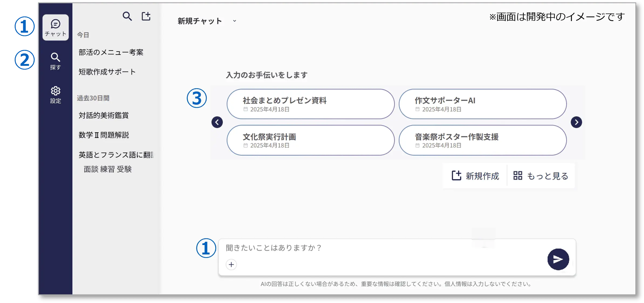Click plus attachment button in input box
The width and height of the screenshot is (644, 303).
tap(231, 264)
